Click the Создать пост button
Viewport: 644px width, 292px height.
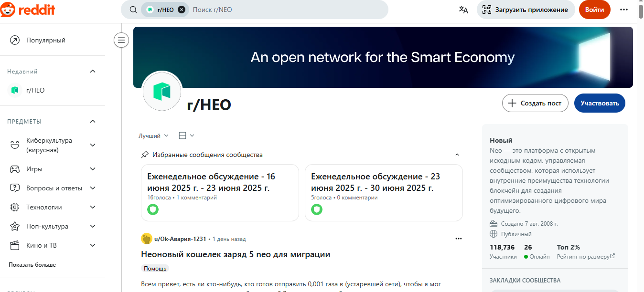click(x=535, y=103)
